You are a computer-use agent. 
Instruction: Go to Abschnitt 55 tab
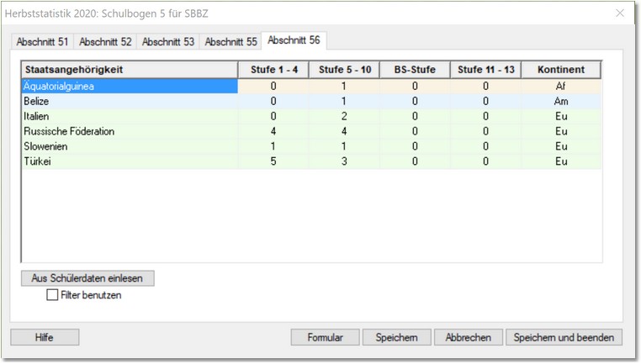pyautogui.click(x=230, y=41)
